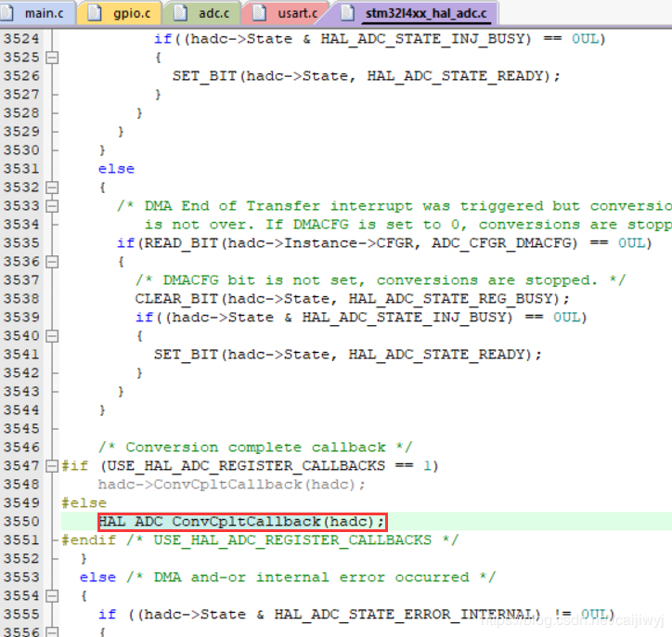This screenshot has height=637, width=672.
Task: Click the 'else' keyword on line 3531
Action: click(x=117, y=169)
